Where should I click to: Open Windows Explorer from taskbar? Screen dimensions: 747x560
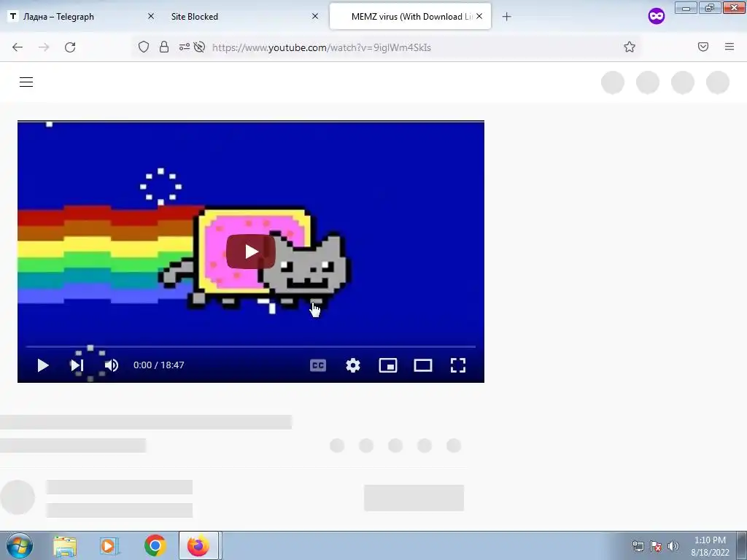click(x=65, y=546)
